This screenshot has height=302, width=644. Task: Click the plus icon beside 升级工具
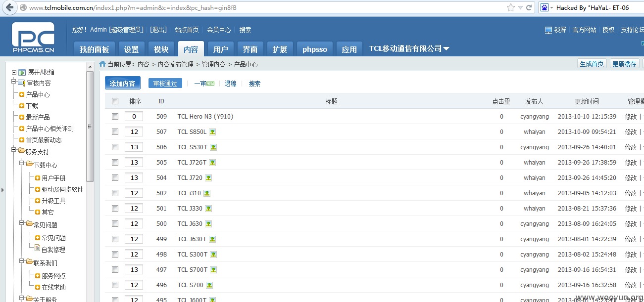(x=38, y=201)
